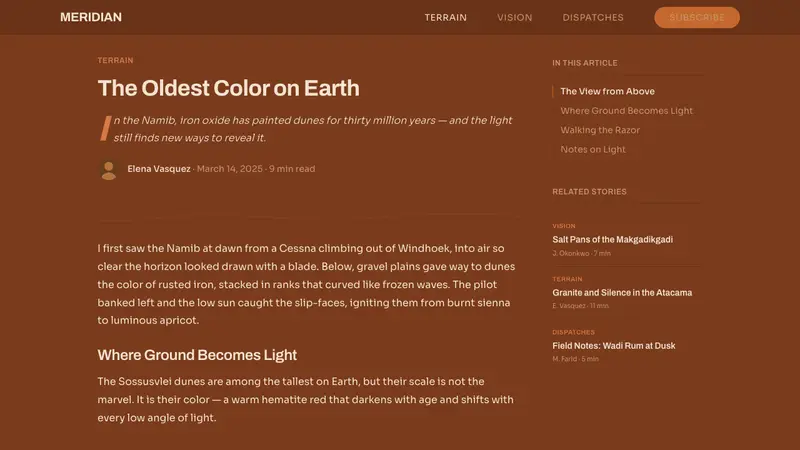
Task: Open Salt Pans of the Makgadikgadi story
Action: pos(612,239)
